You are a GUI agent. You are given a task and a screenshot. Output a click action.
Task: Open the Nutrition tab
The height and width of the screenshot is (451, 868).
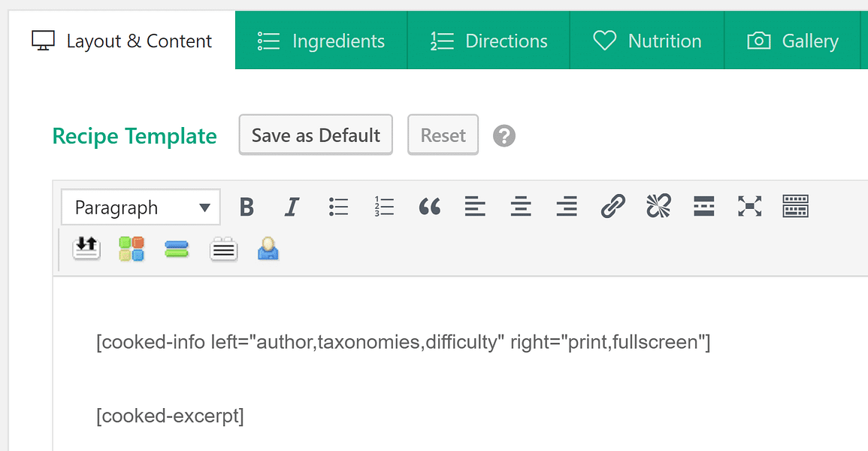pyautogui.click(x=647, y=41)
